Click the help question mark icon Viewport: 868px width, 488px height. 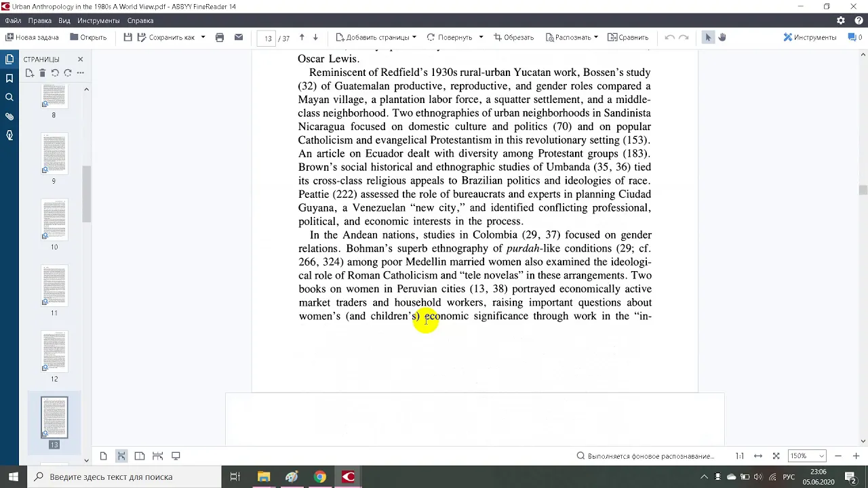(857, 21)
